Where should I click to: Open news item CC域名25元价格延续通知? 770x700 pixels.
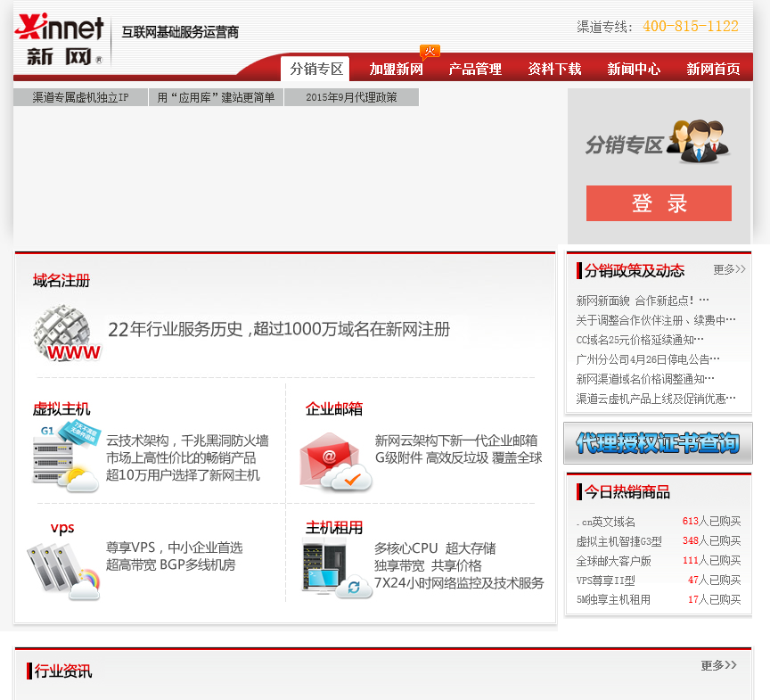[x=640, y=340]
